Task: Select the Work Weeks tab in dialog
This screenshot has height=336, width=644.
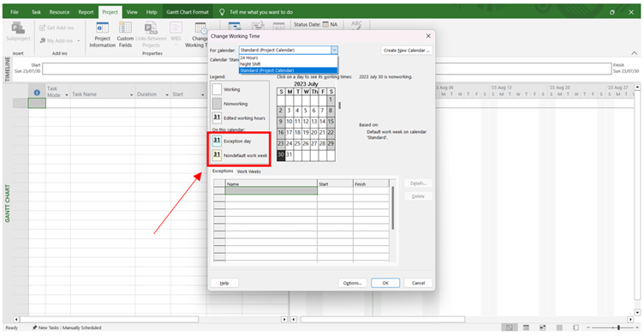Action: pos(249,171)
